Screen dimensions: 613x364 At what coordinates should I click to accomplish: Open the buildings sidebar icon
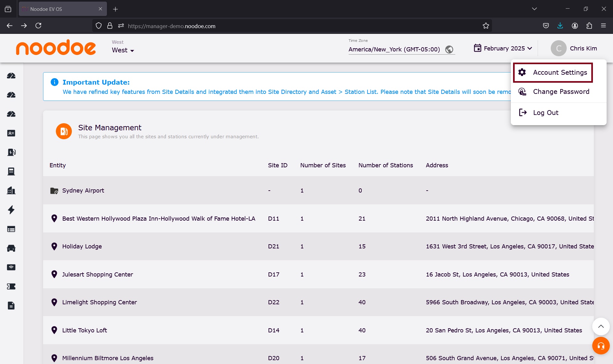(x=11, y=191)
